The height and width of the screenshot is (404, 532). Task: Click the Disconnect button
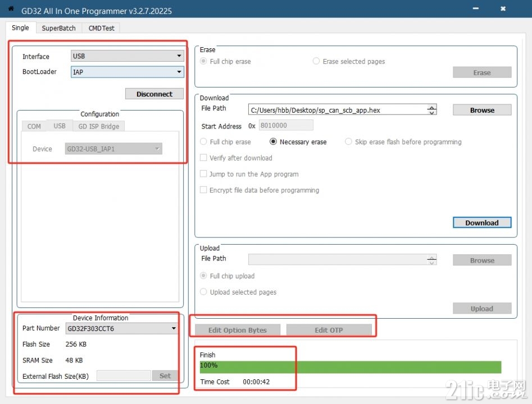click(154, 94)
